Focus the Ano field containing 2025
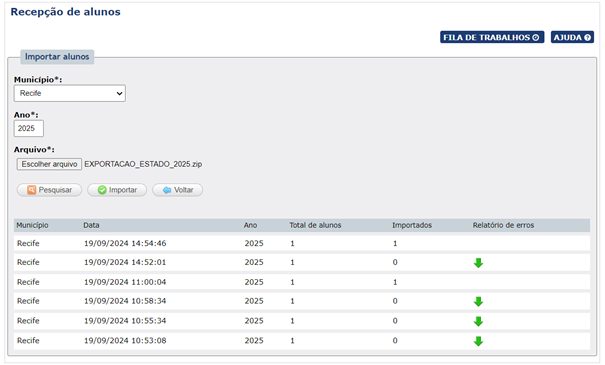This screenshot has width=605, height=365. 29,128
